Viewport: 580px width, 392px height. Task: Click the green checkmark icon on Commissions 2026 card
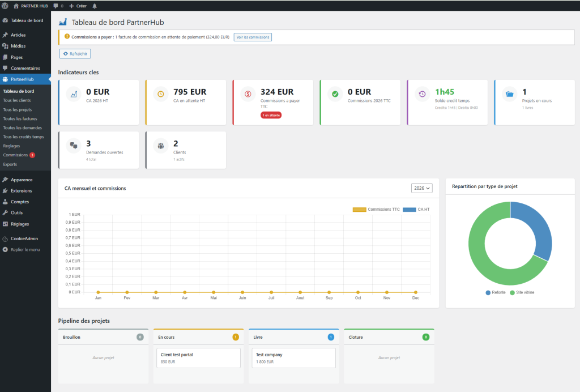335,94
